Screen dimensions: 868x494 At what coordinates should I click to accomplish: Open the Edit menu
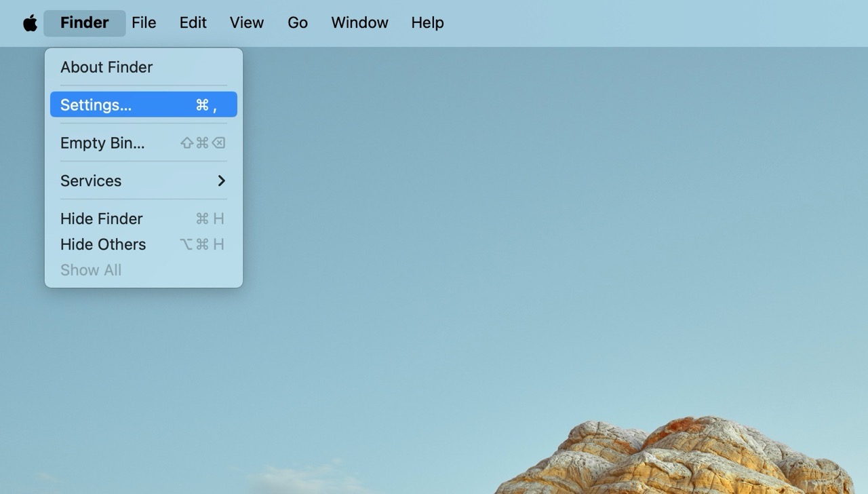(x=193, y=23)
